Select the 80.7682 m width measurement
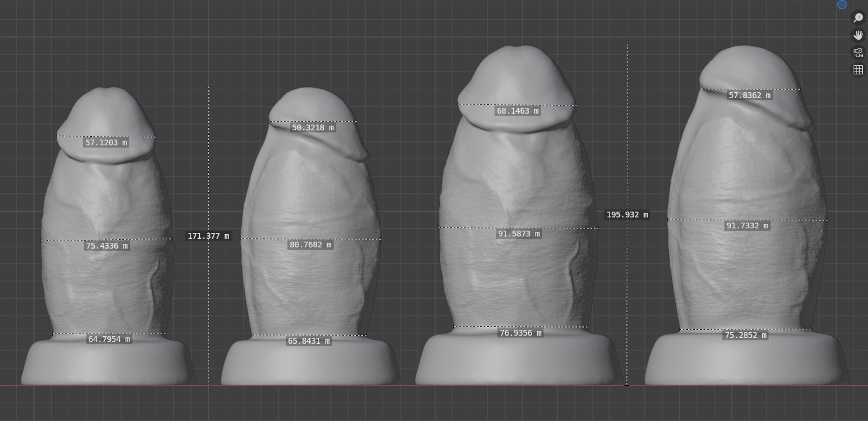This screenshot has width=868, height=421. (x=310, y=245)
